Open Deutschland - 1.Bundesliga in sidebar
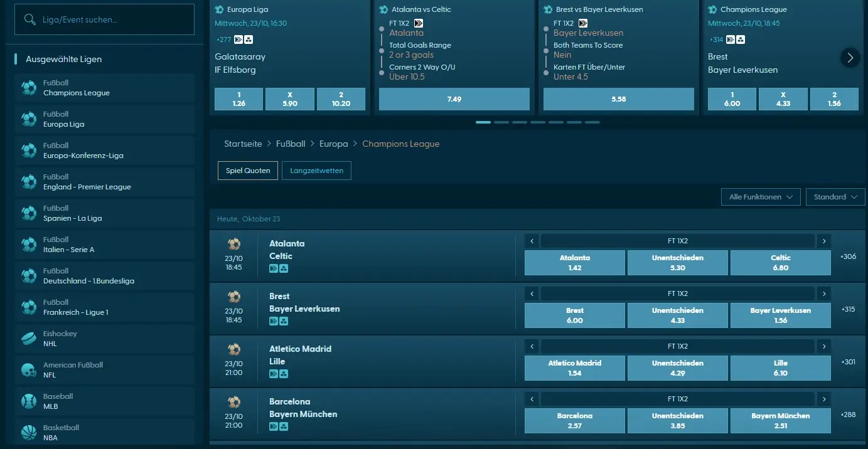 coord(105,276)
